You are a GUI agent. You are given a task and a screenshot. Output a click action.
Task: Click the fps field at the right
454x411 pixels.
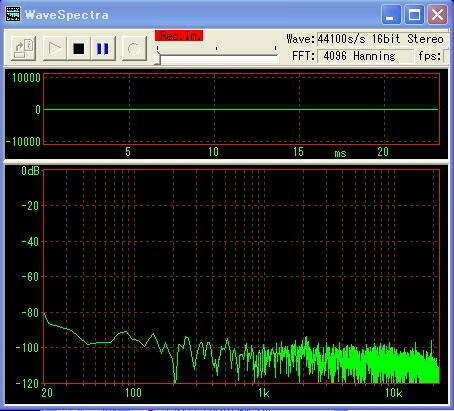[x=446, y=56]
